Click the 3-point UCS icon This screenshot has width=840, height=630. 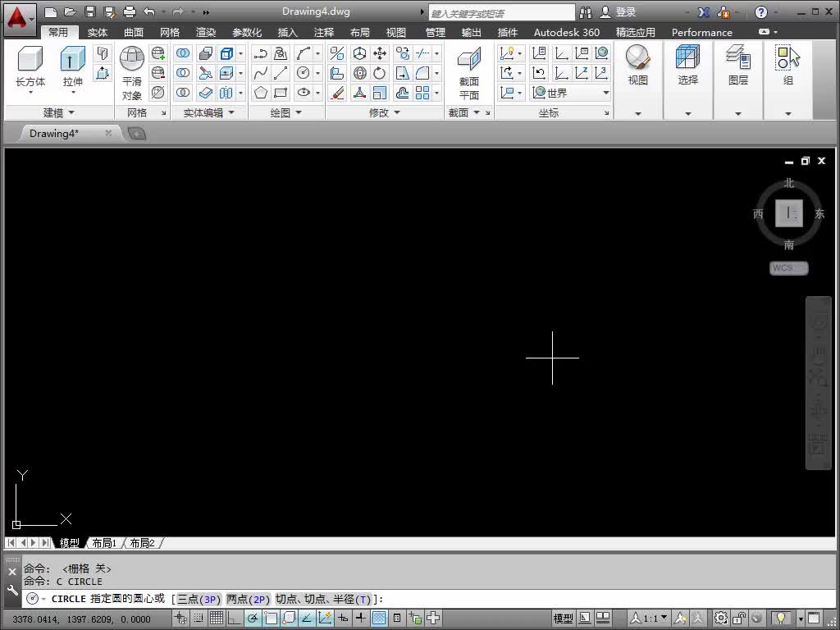pos(601,73)
